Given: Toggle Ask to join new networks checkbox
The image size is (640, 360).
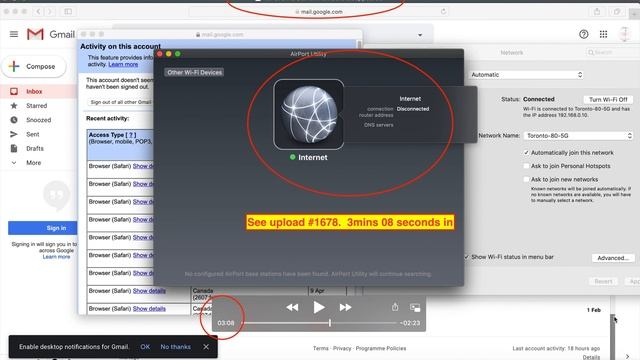Looking at the screenshot, I should click(527, 179).
